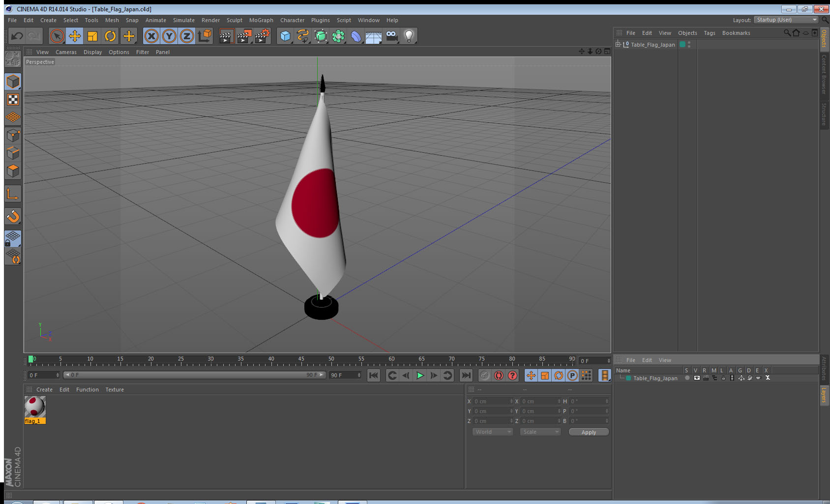Select the Rotate tool in top toolbar
The width and height of the screenshot is (830, 504).
(x=110, y=36)
